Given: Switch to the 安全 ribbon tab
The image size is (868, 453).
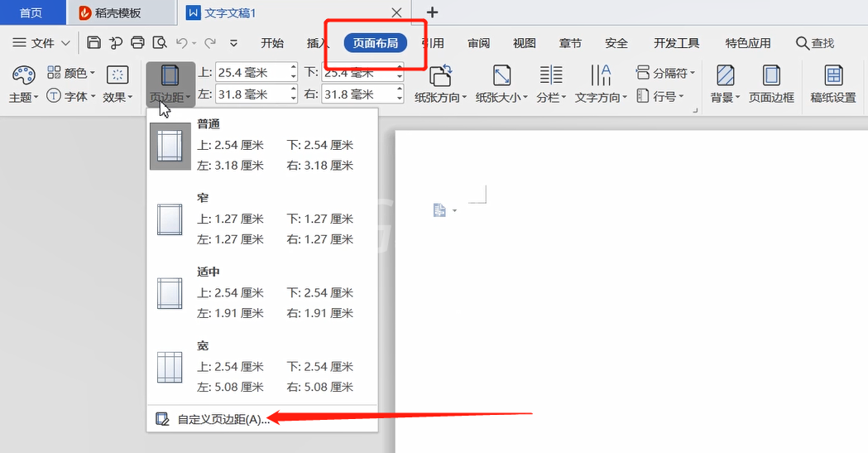Looking at the screenshot, I should point(616,43).
